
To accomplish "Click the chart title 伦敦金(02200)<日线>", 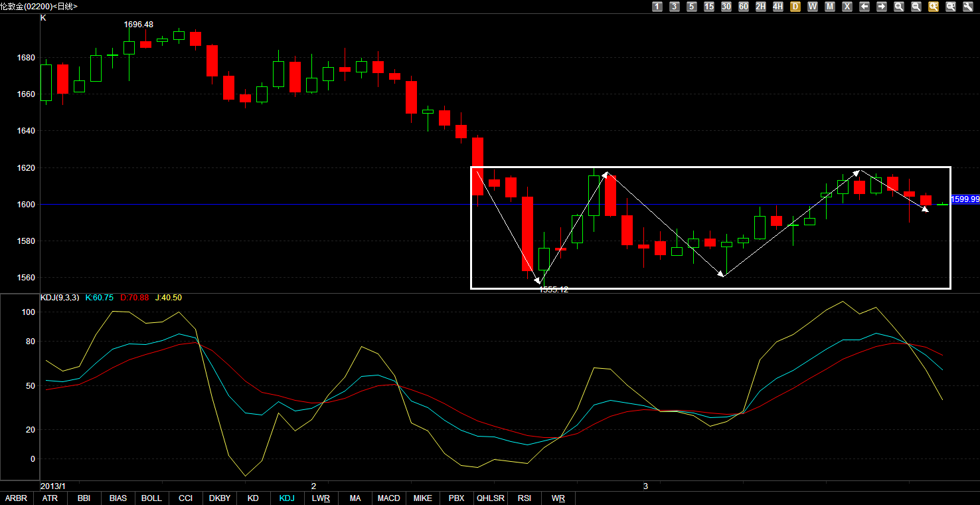I will (x=39, y=6).
